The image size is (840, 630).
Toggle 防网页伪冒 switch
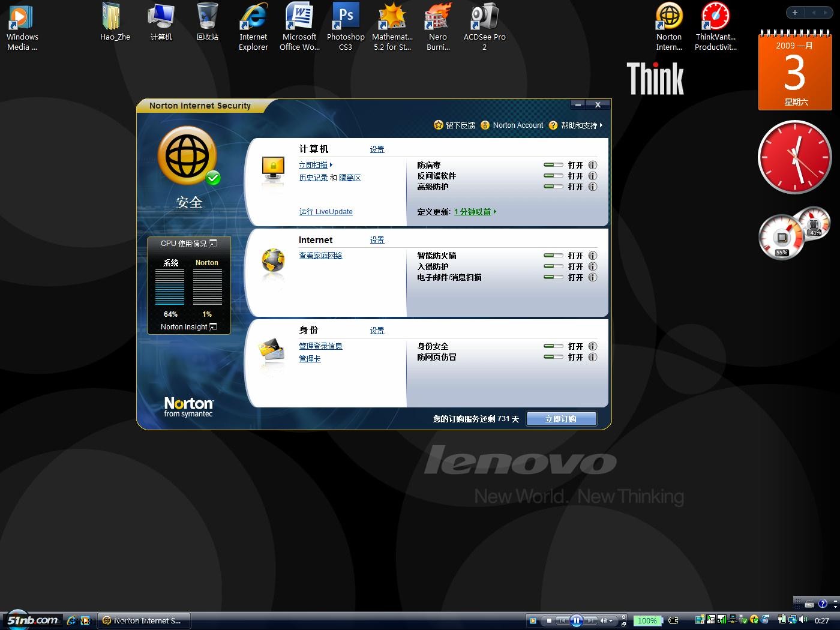pyautogui.click(x=553, y=357)
